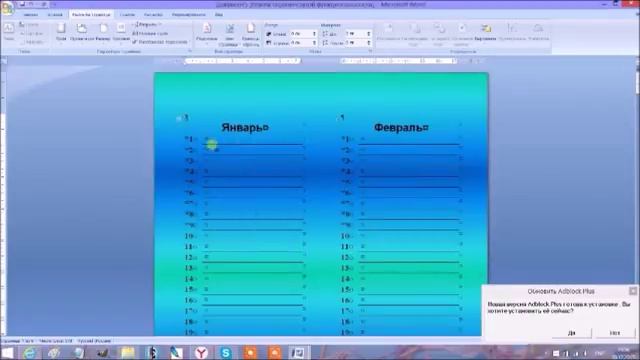Click Да in Adblock Plus update popup
This screenshot has width=640, height=360.
click(x=571, y=333)
